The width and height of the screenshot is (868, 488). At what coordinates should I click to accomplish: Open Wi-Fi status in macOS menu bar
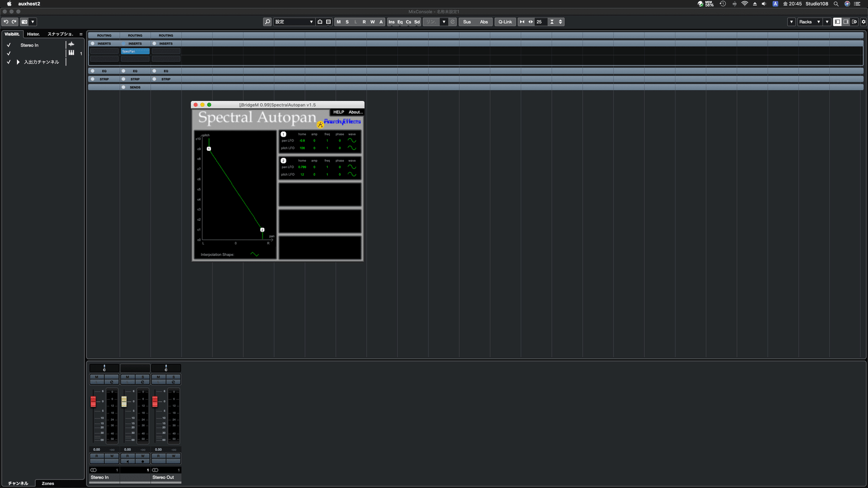coord(744,4)
